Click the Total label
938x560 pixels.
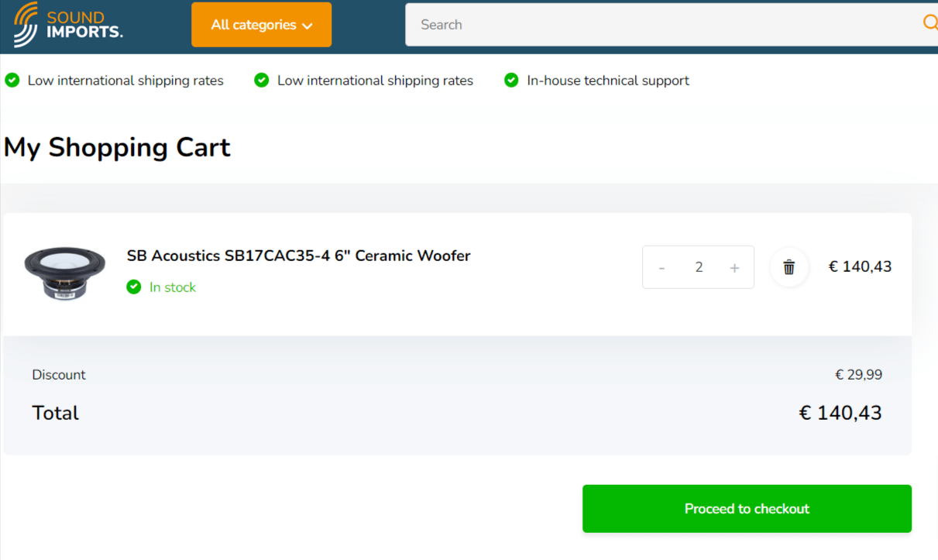(x=55, y=413)
